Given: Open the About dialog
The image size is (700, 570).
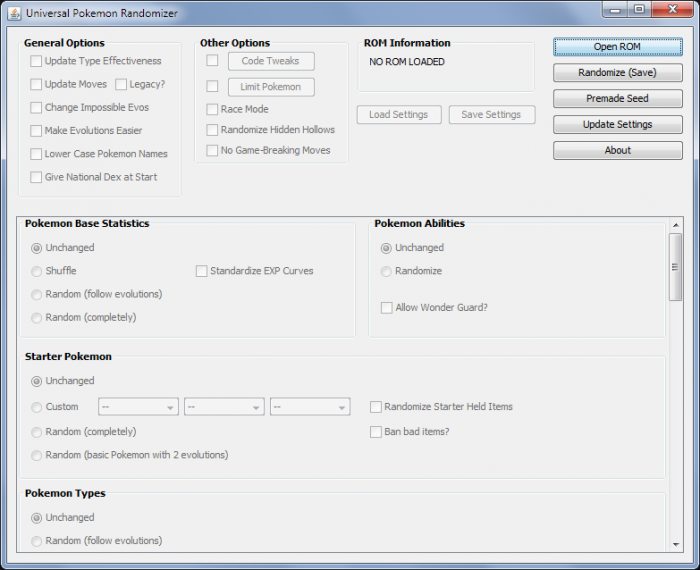Looking at the screenshot, I should point(617,151).
